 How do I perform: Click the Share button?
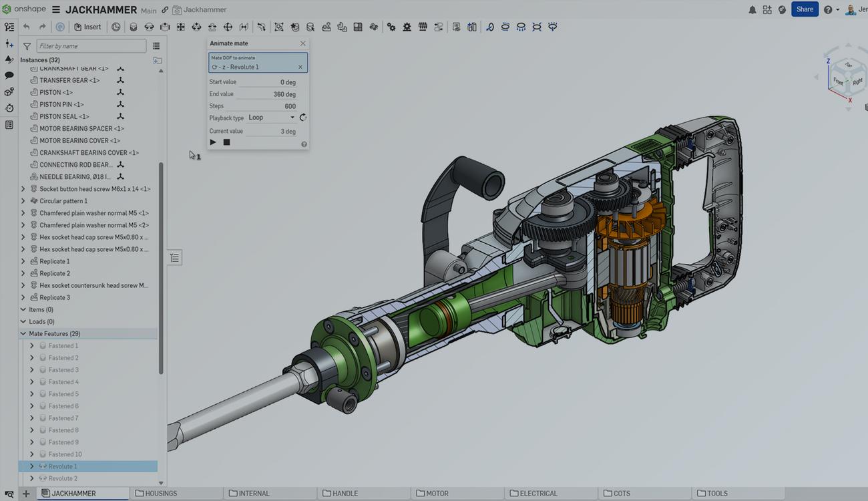click(x=805, y=9)
